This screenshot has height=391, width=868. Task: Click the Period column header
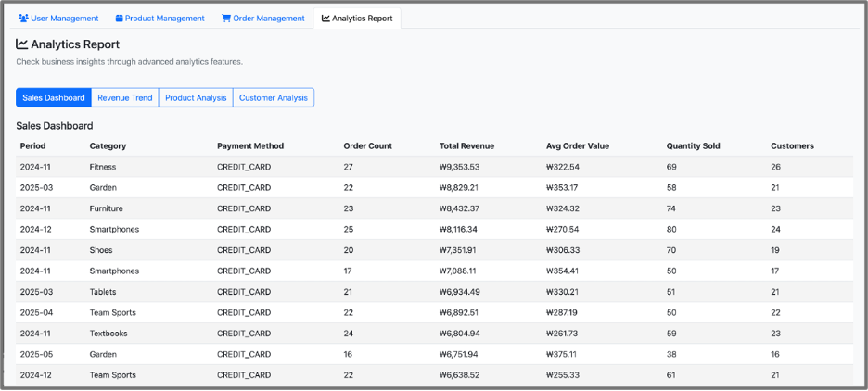click(32, 146)
